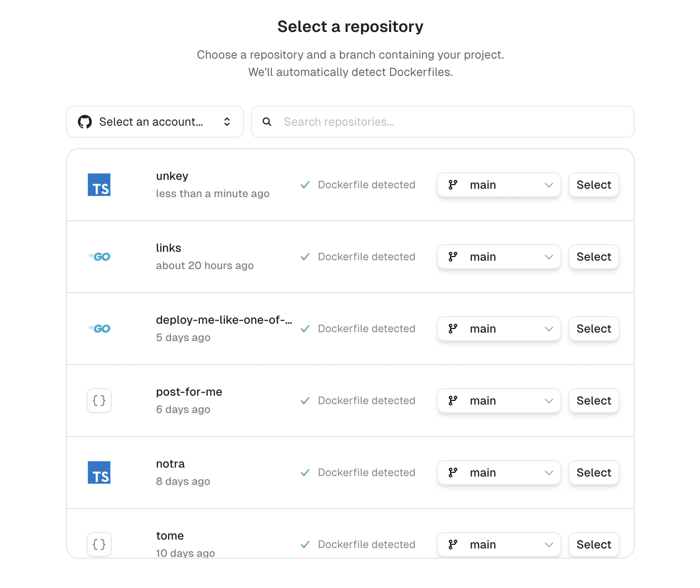Viewport: 700px width, 588px height.
Task: Expand the branch dropdown for notra
Action: (x=499, y=473)
